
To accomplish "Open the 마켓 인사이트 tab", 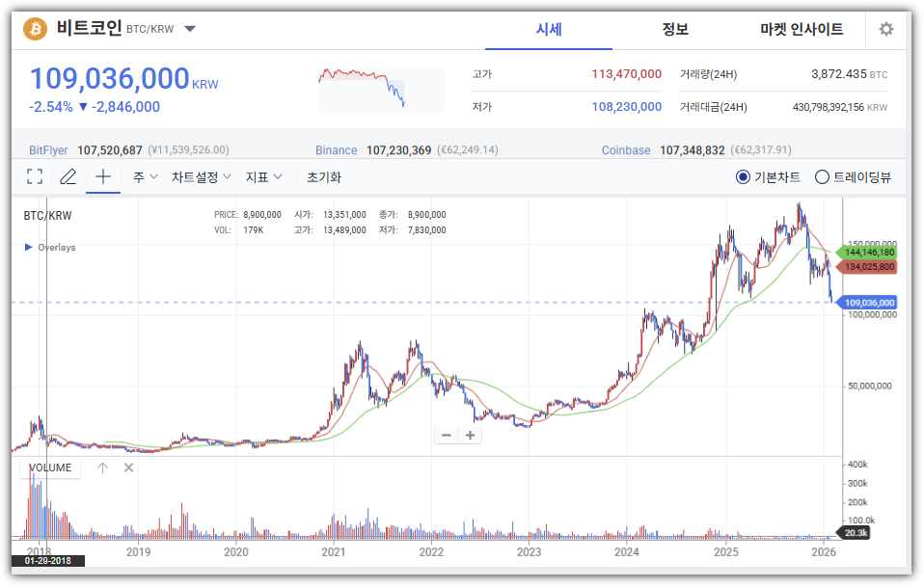I will (x=801, y=29).
